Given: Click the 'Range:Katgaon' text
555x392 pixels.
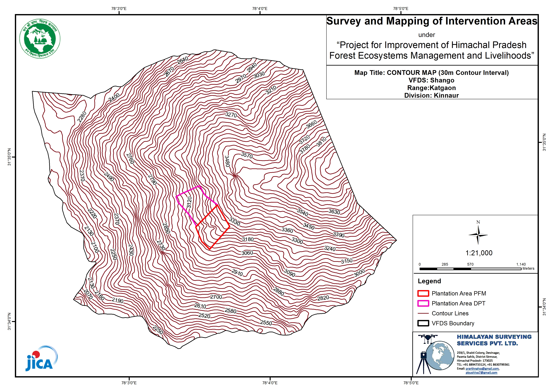Looking at the screenshot, I should pos(431,88).
